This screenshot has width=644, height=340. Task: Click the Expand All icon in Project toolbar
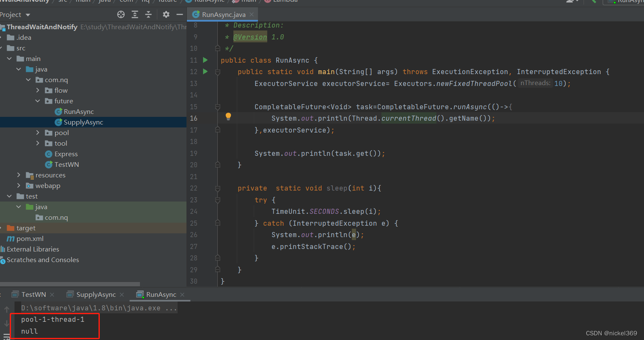pyautogui.click(x=135, y=14)
